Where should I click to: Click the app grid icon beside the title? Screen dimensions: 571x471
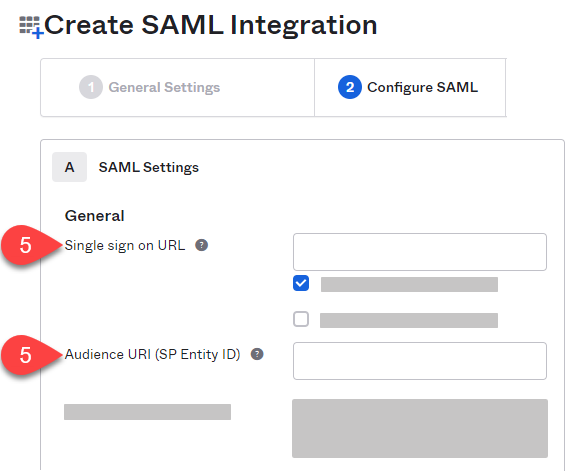[31, 27]
